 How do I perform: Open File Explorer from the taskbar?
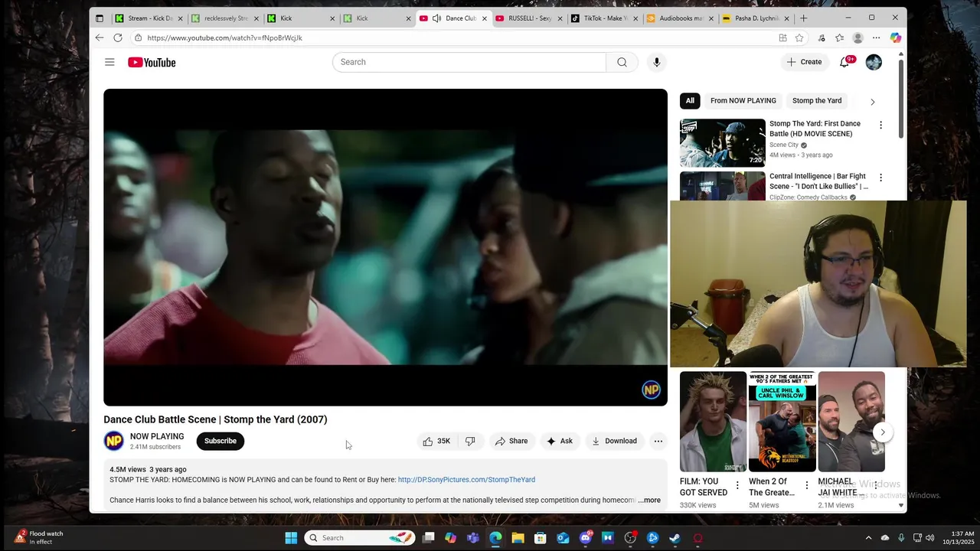[518, 538]
